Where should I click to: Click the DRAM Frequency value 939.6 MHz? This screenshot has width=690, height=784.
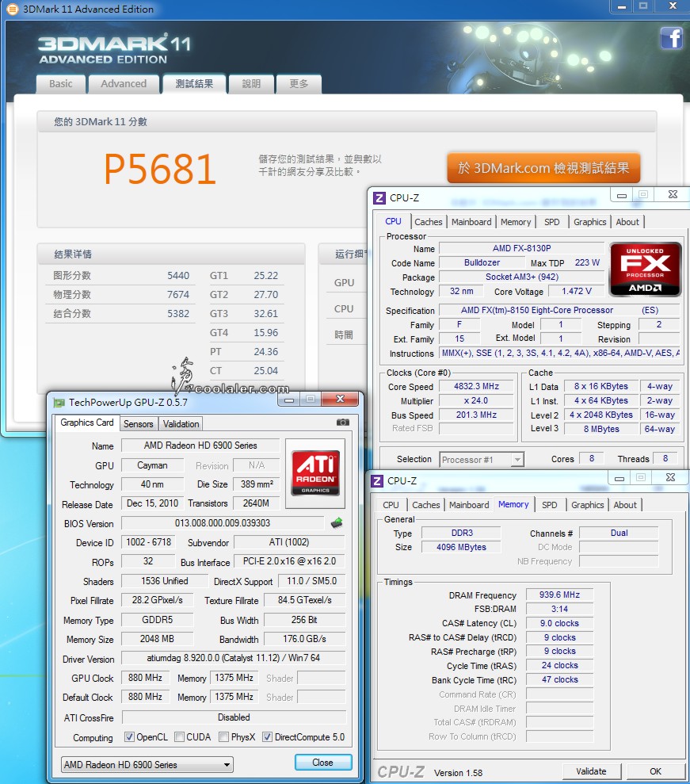[x=559, y=595]
